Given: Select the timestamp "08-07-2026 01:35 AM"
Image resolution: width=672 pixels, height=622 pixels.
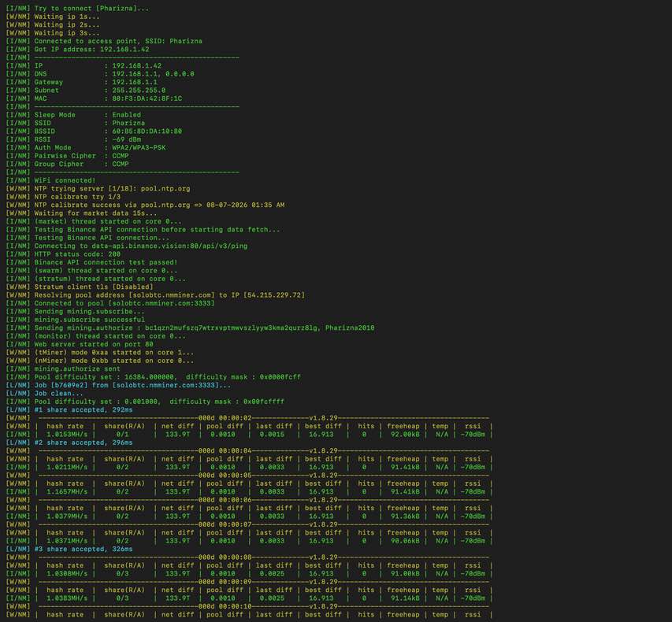Looking at the screenshot, I should point(245,205).
